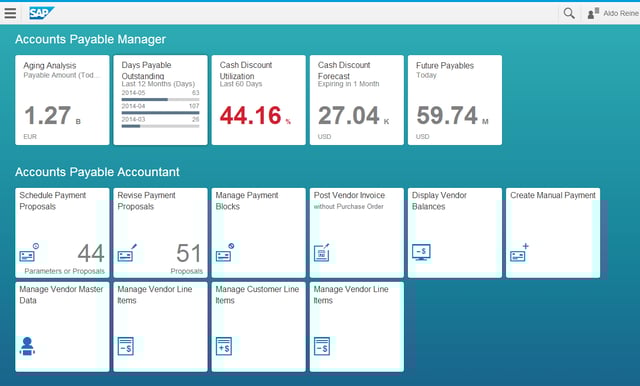
Task: Click the Display Vendor Balances monitor icon
Action: pos(421,253)
